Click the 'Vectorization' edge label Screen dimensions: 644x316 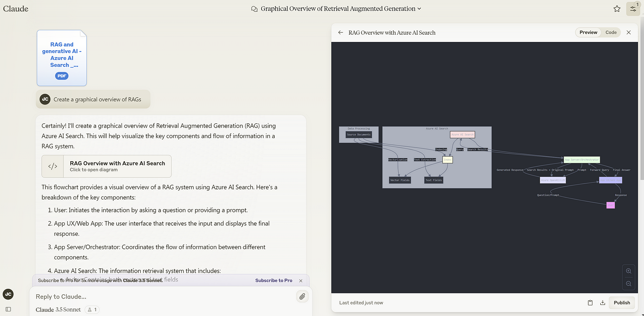tap(398, 160)
